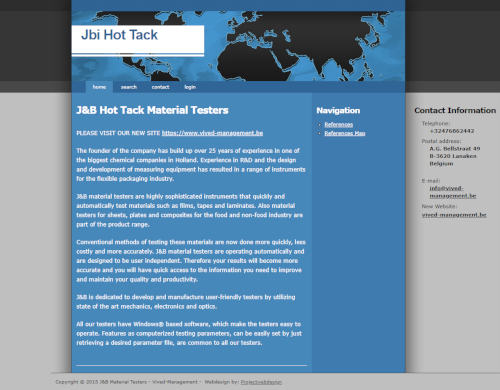Click the B-3620 Lanaken address line
The image size is (500, 390).
click(453, 156)
